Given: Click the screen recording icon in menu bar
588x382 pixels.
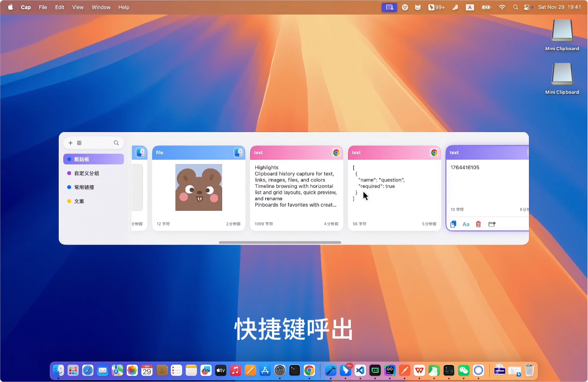Looking at the screenshot, I should 389,7.
